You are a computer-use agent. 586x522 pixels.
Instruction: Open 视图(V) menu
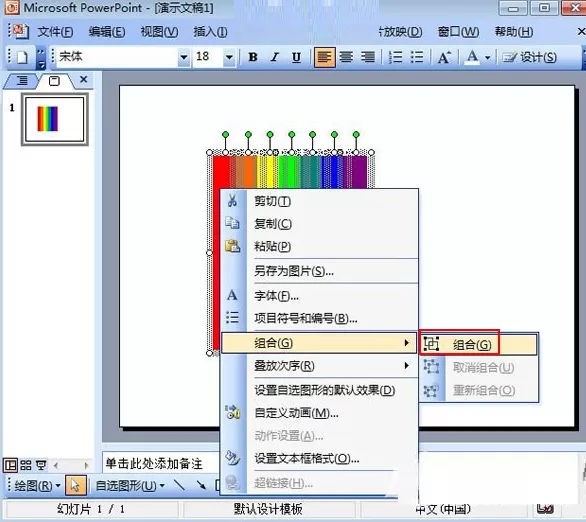tap(159, 32)
